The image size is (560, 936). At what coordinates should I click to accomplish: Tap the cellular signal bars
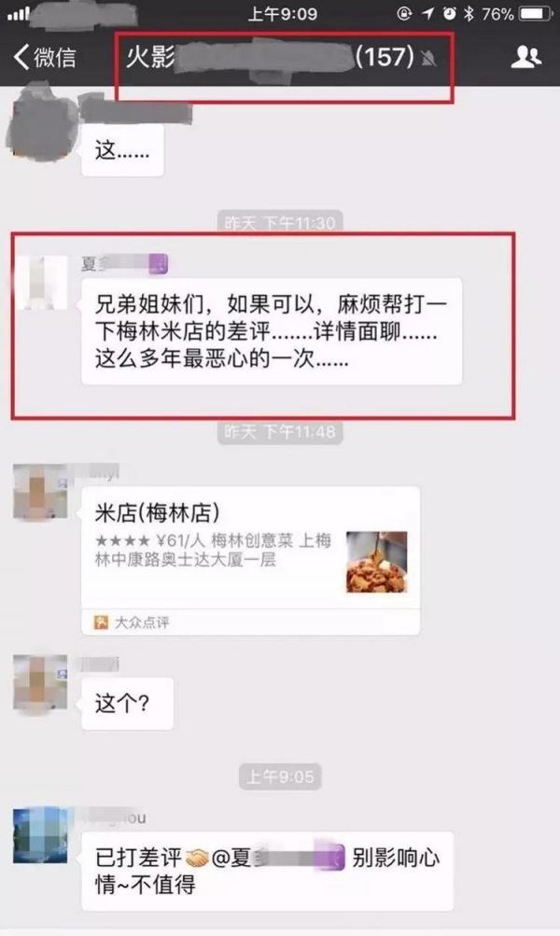pos(18,14)
